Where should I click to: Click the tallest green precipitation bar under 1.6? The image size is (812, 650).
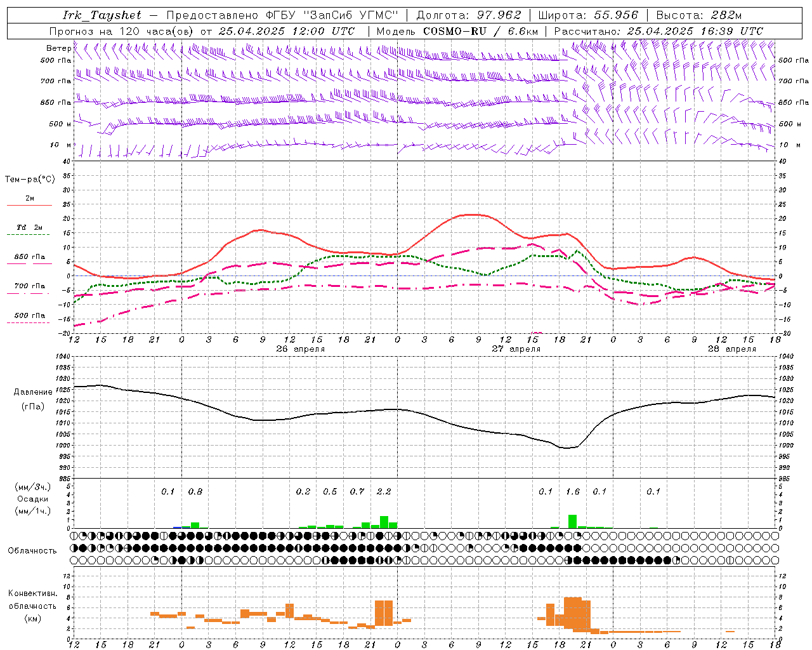coord(573,521)
